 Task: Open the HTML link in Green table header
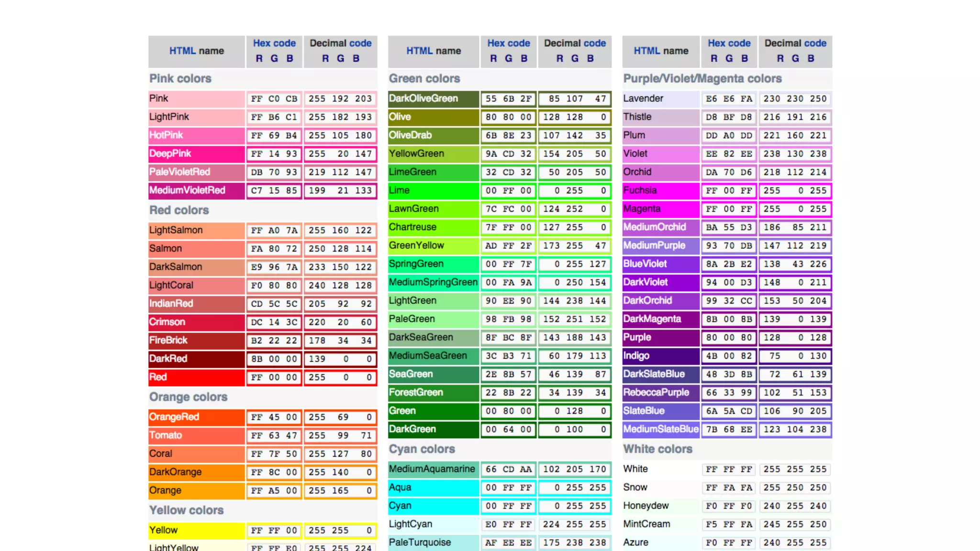click(420, 51)
